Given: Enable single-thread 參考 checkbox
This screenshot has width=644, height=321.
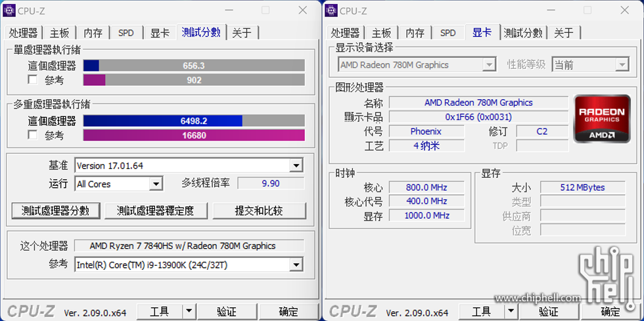Looking at the screenshot, I should point(33,79).
